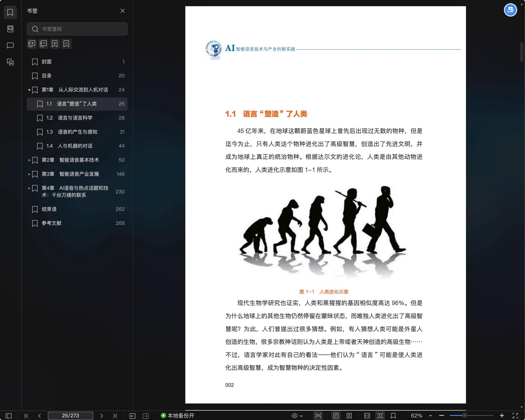525x420 pixels.
Task: Click the caption 图 1-1 人类进化示意
Action: [324, 292]
